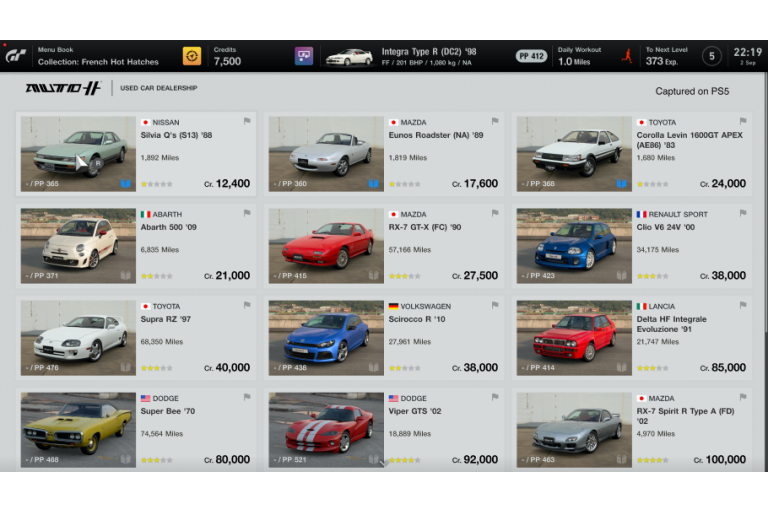Click the grey book icon on Scirocco R thumbnail
This screenshot has width=768, height=512.
click(373, 367)
